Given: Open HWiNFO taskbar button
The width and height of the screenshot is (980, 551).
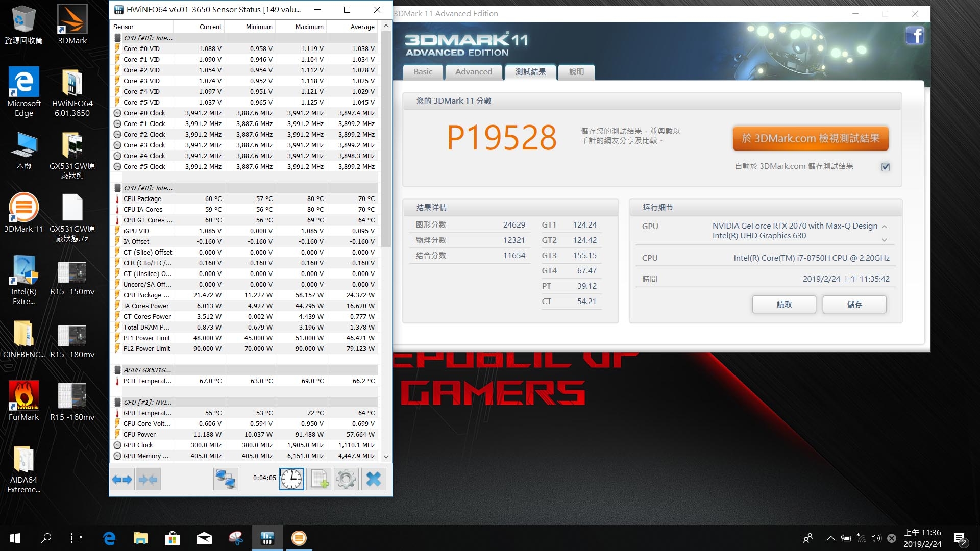Looking at the screenshot, I should 267,538.
